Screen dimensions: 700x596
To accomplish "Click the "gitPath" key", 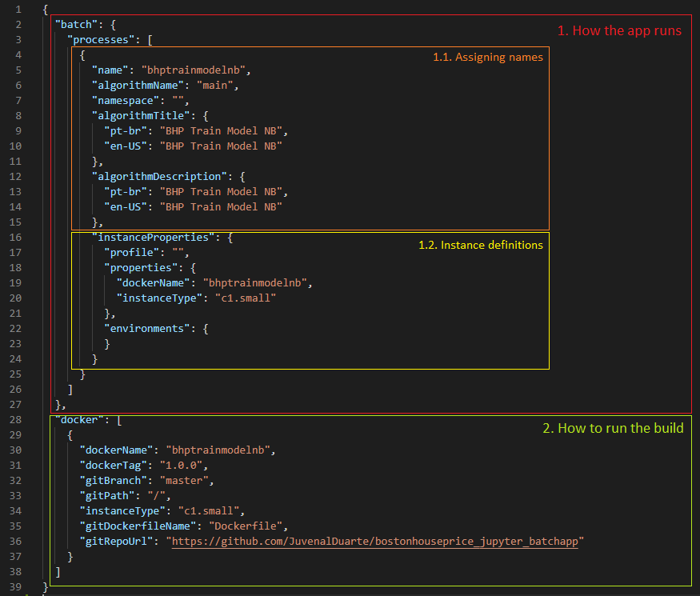I will click(x=106, y=495).
